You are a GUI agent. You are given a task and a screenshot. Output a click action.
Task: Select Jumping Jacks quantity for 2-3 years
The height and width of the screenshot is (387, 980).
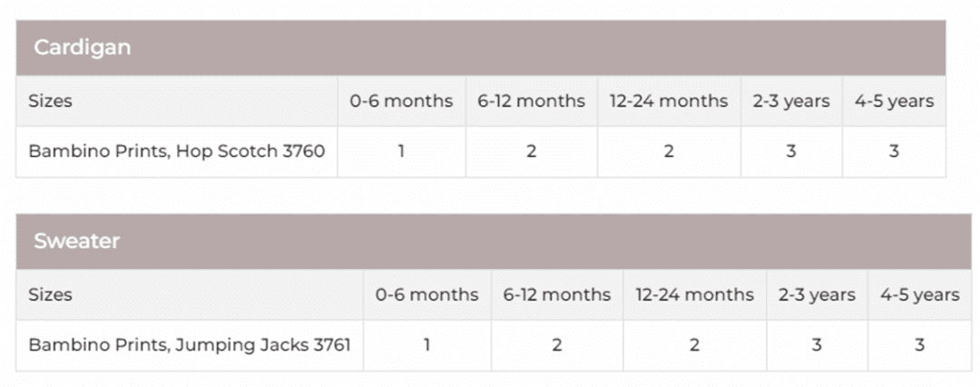817,345
